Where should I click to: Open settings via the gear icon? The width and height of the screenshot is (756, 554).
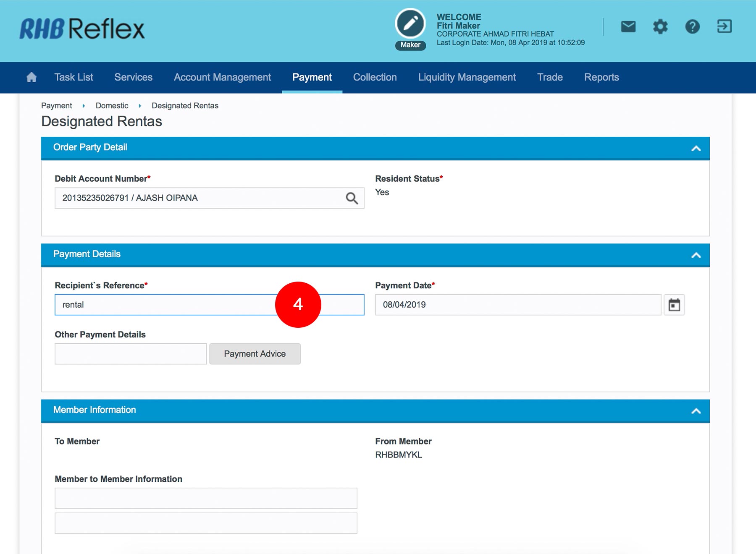coord(660,27)
